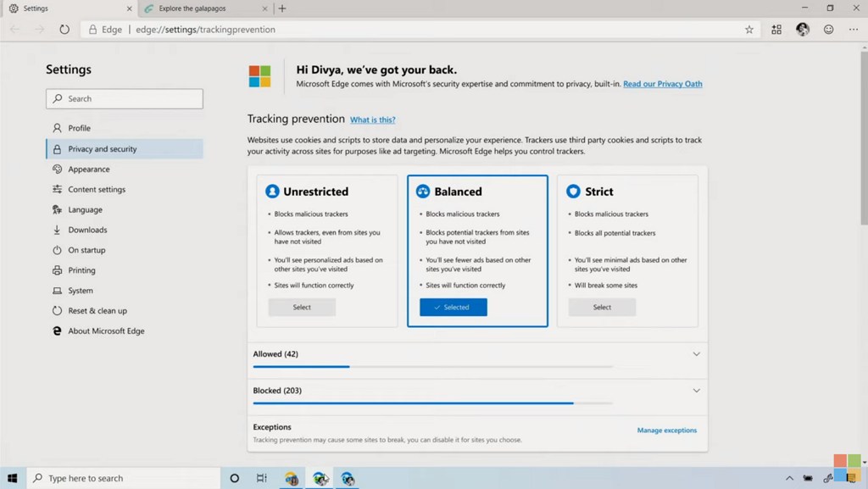Screen dimensions: 868x489
Task: Click the settings Search field
Action: (x=125, y=98)
